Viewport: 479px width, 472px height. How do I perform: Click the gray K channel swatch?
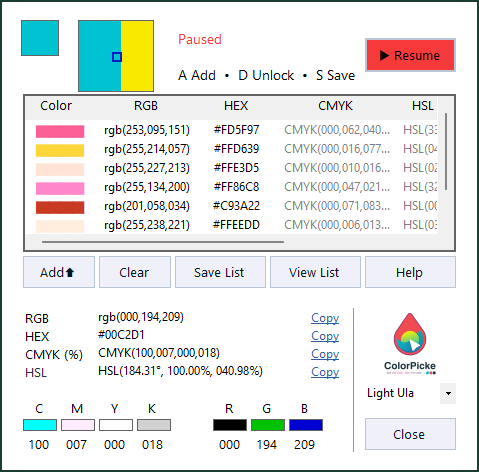click(154, 425)
